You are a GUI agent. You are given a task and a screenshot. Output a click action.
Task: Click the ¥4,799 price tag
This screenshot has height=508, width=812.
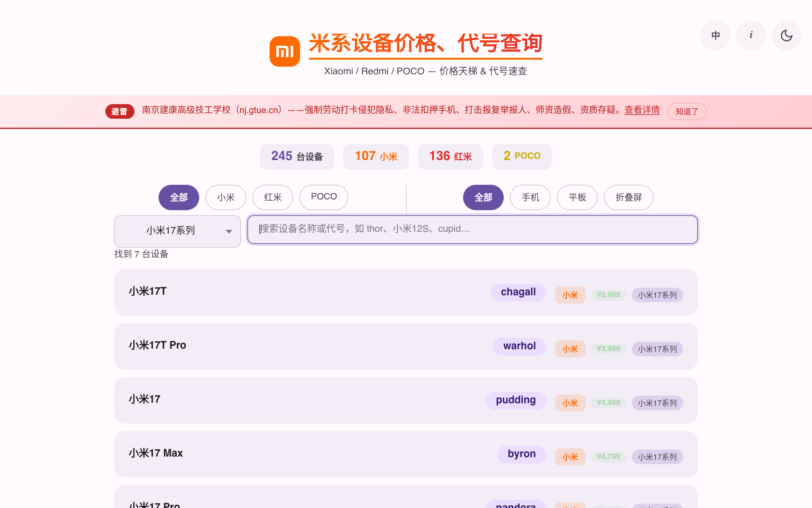608,457
